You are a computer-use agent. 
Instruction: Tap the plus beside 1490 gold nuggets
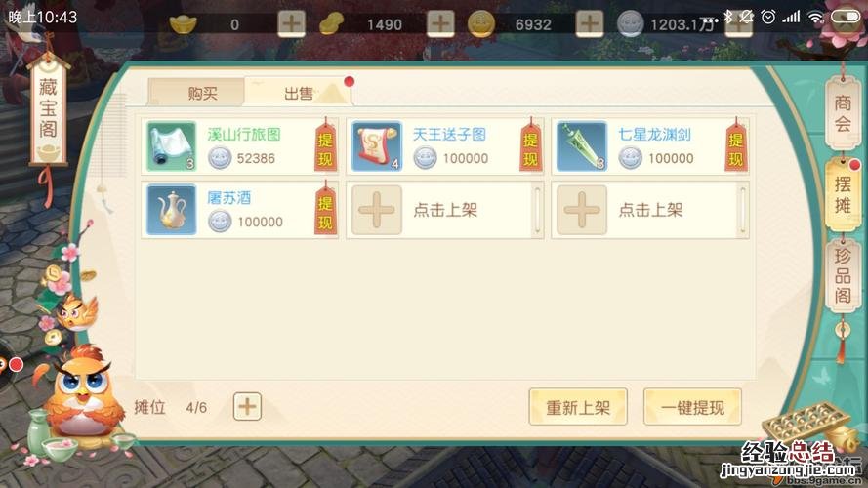click(x=440, y=24)
